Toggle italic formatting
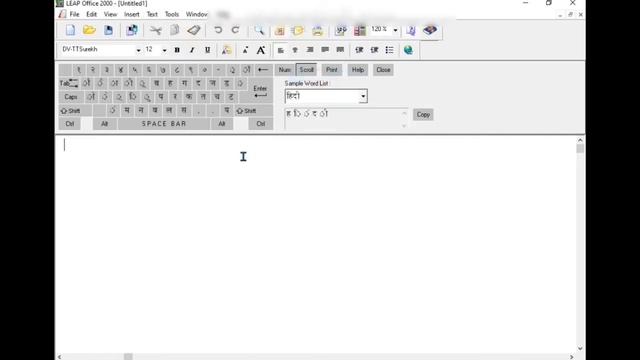The height and width of the screenshot is (360, 640). (192, 50)
